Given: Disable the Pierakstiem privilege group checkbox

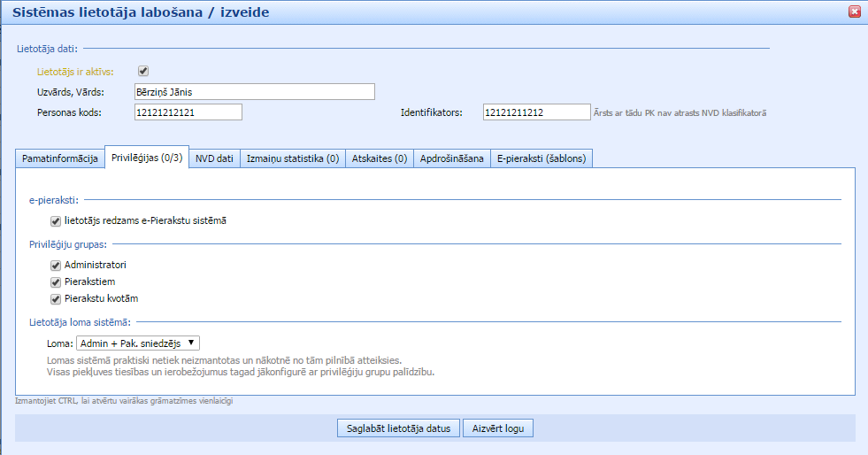Looking at the screenshot, I should 56,281.
